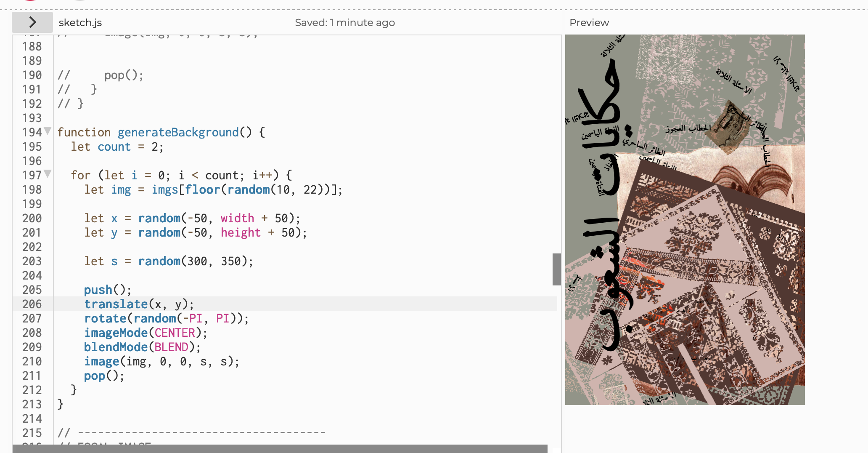This screenshot has height=453, width=868.
Task: Collapse the generateBackground function fold arrow
Action: click(x=48, y=131)
